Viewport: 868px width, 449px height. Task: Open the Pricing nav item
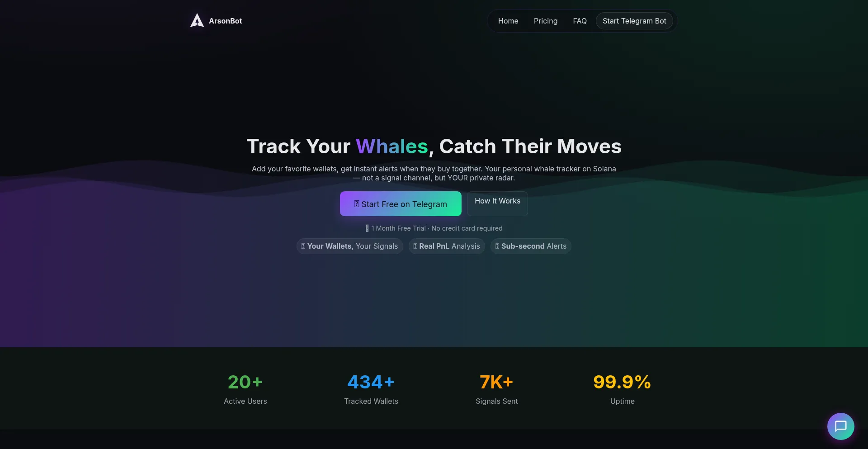click(545, 21)
